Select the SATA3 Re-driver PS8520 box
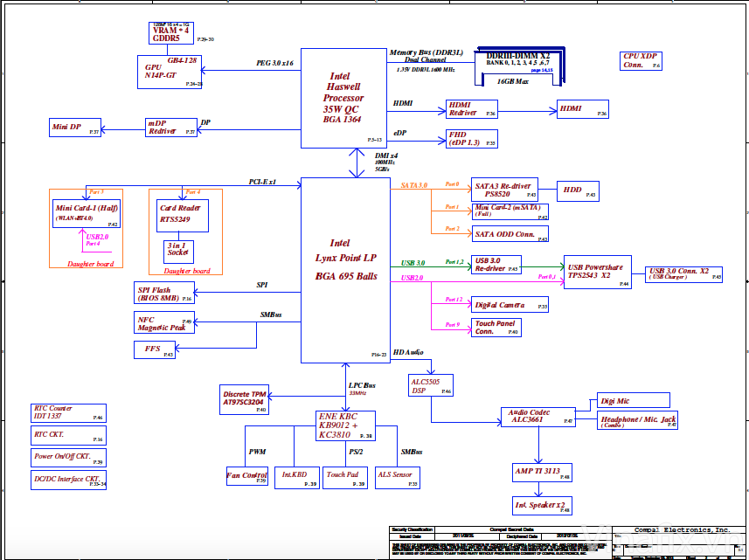Image resolution: width=749 pixels, height=560 pixels. tap(504, 190)
